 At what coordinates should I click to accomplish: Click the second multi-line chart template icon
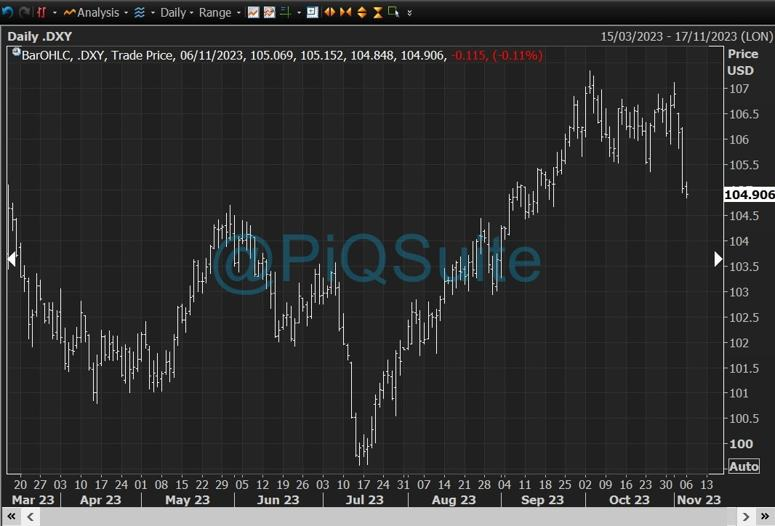pyautogui.click(x=269, y=12)
